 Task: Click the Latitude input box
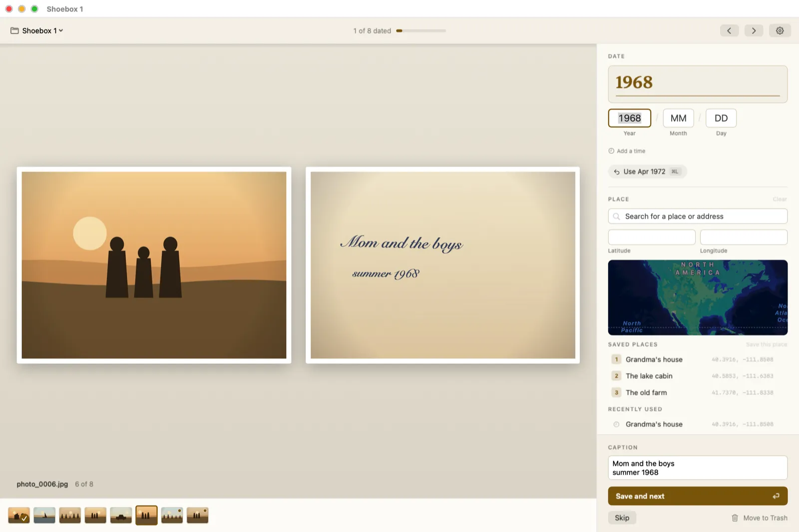tap(652, 237)
